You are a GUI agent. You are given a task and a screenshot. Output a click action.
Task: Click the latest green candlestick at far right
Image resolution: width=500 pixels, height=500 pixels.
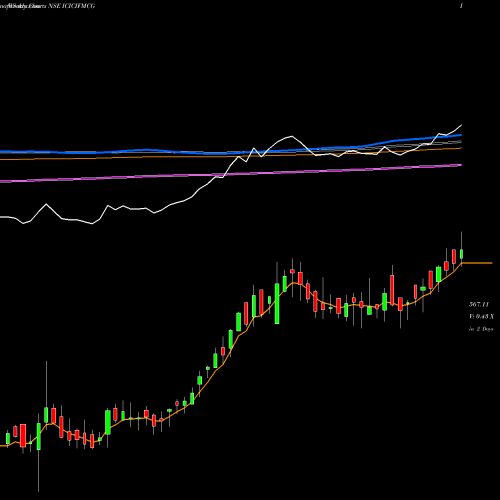pyautogui.click(x=462, y=254)
